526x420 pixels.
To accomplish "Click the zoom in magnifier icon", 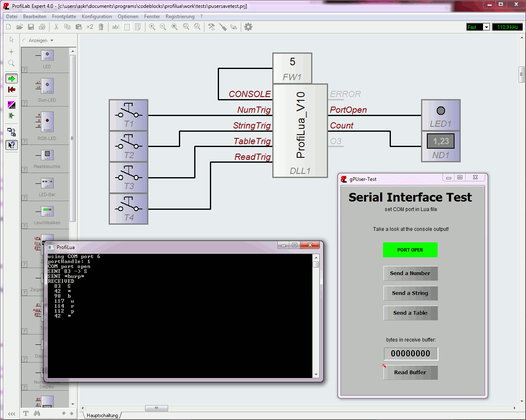I will (152, 27).
